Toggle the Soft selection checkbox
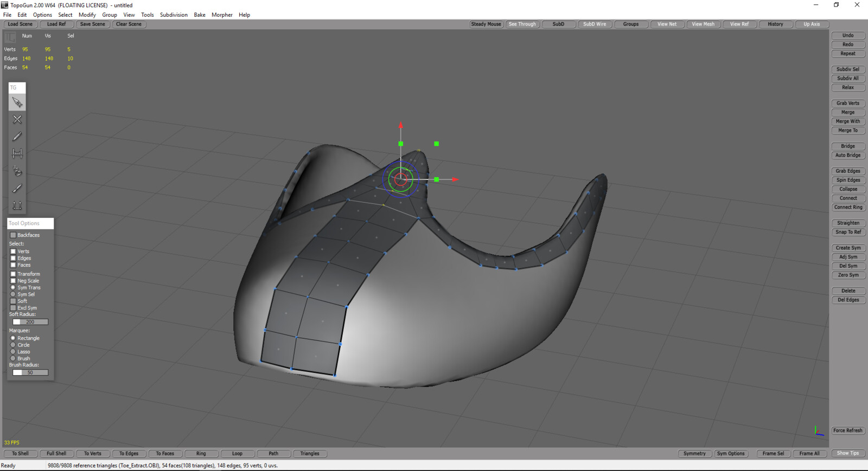Screen dimensions: 868x471 [13, 301]
